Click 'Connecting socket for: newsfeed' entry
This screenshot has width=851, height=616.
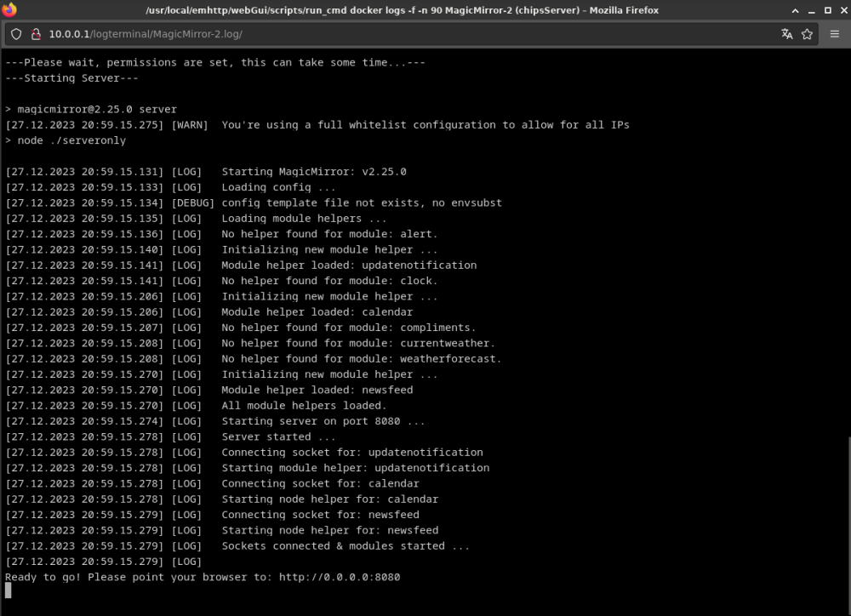click(x=320, y=515)
